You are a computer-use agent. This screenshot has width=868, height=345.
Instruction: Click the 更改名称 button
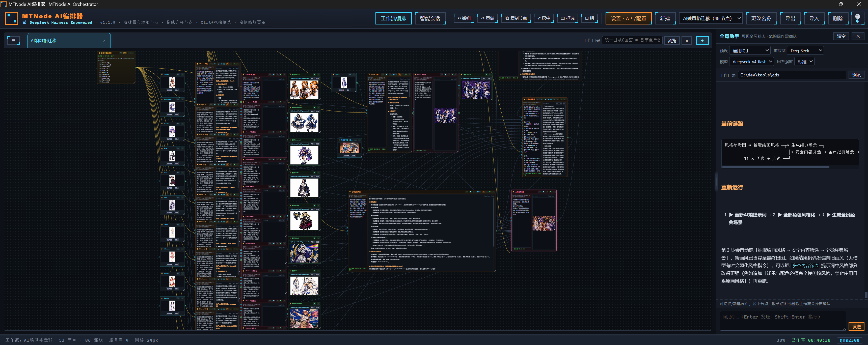coord(761,18)
